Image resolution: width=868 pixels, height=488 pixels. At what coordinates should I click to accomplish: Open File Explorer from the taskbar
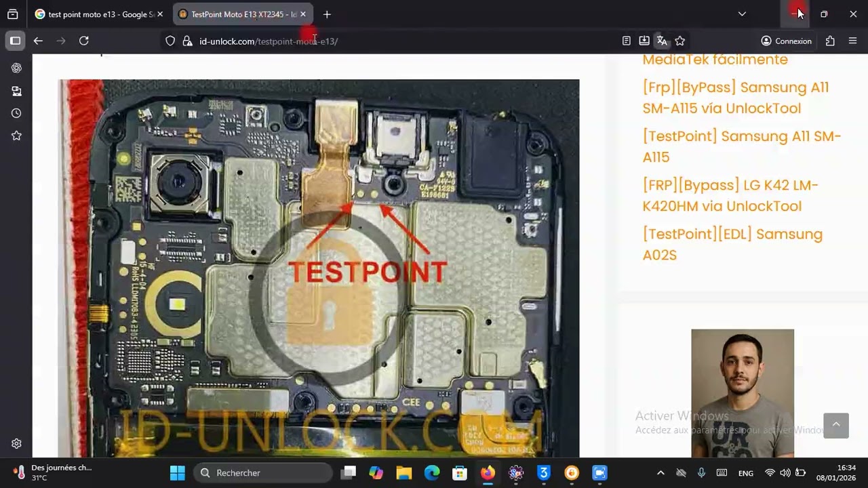(404, 473)
